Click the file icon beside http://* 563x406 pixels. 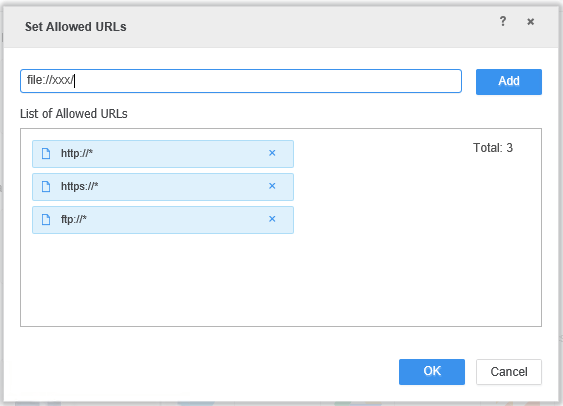(46, 153)
